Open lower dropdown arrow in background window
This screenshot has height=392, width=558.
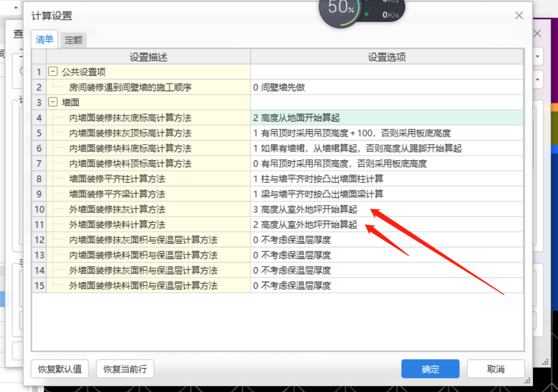click(x=537, y=80)
